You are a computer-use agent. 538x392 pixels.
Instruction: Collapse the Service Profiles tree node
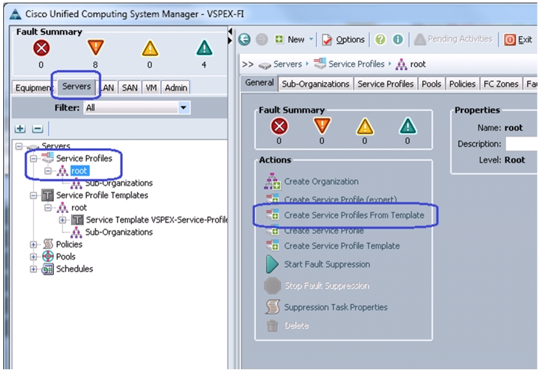tap(33, 158)
